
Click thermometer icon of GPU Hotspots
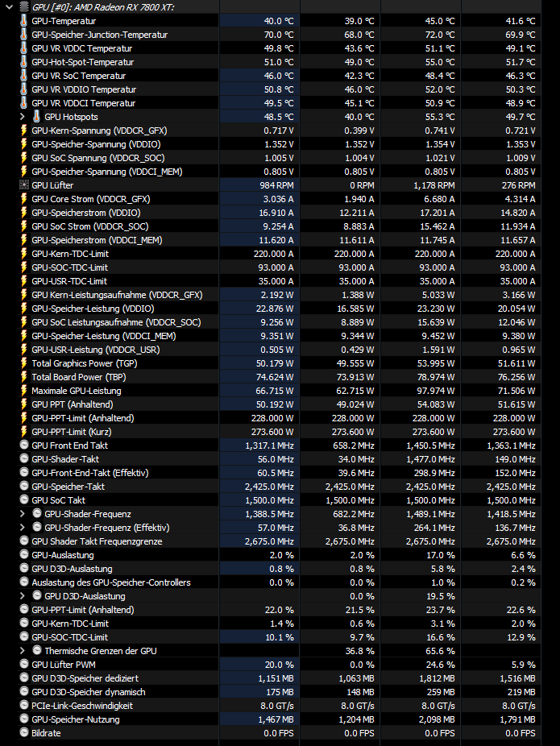[36, 117]
